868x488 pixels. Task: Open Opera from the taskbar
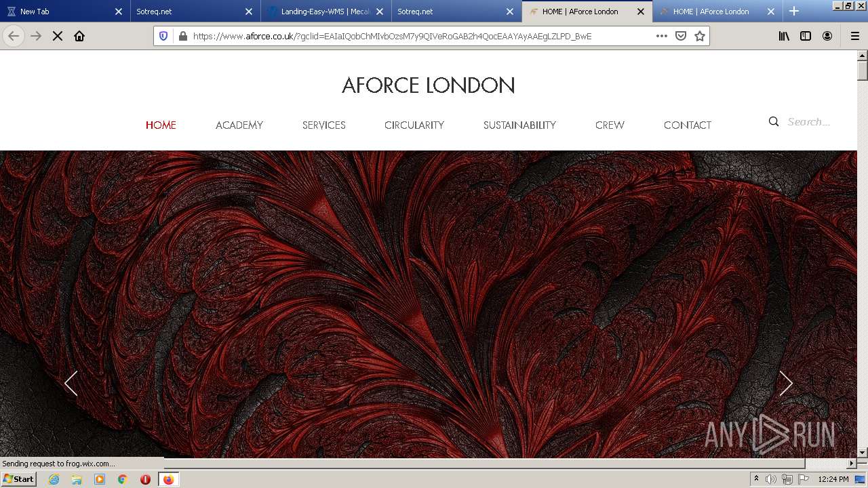pos(145,479)
